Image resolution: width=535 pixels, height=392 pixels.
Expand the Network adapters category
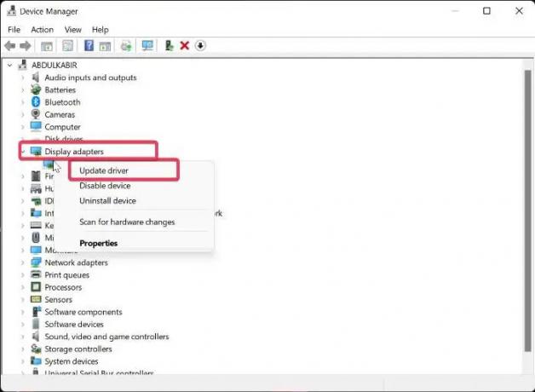(23, 262)
